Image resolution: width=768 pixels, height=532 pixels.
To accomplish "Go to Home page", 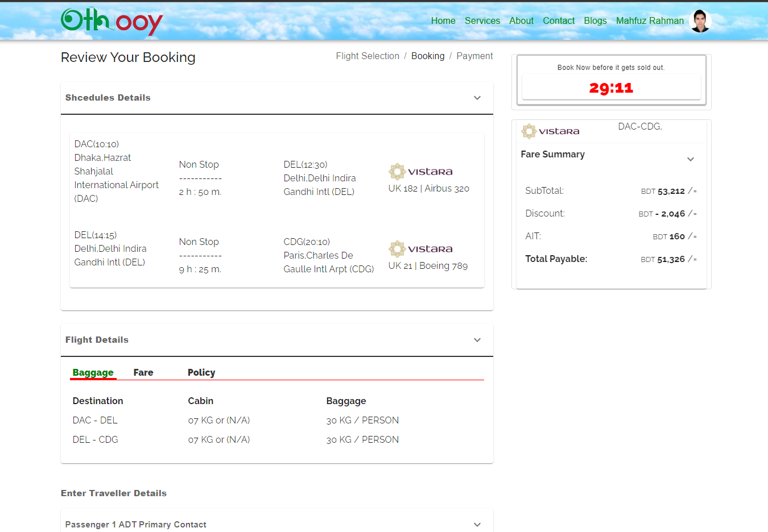I will coord(443,20).
